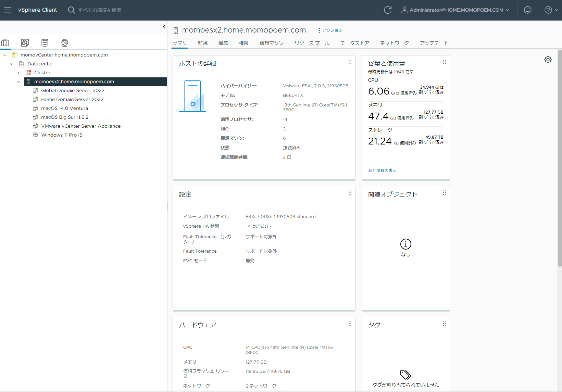Click drag handle on 関連オブジェクト card

pos(445,193)
